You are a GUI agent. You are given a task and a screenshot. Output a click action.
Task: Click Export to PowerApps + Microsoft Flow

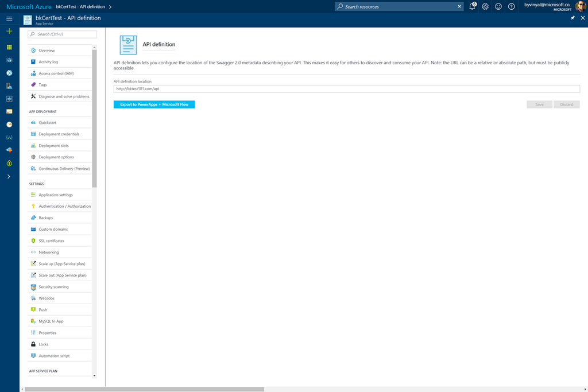[154, 104]
